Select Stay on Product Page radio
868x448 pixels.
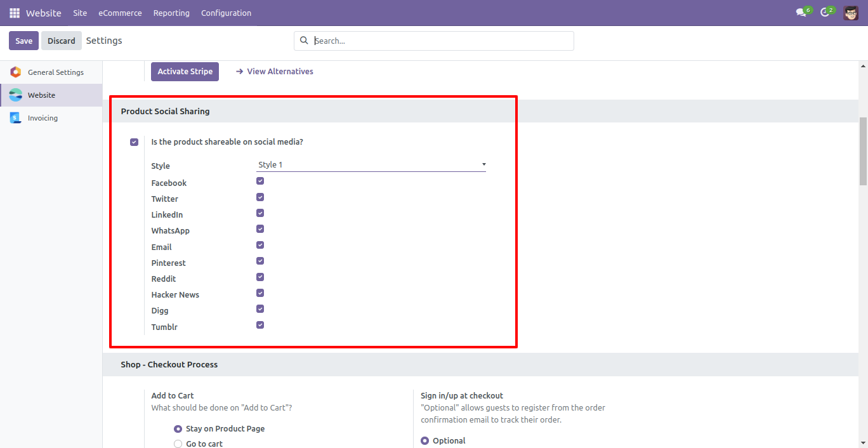coord(178,429)
